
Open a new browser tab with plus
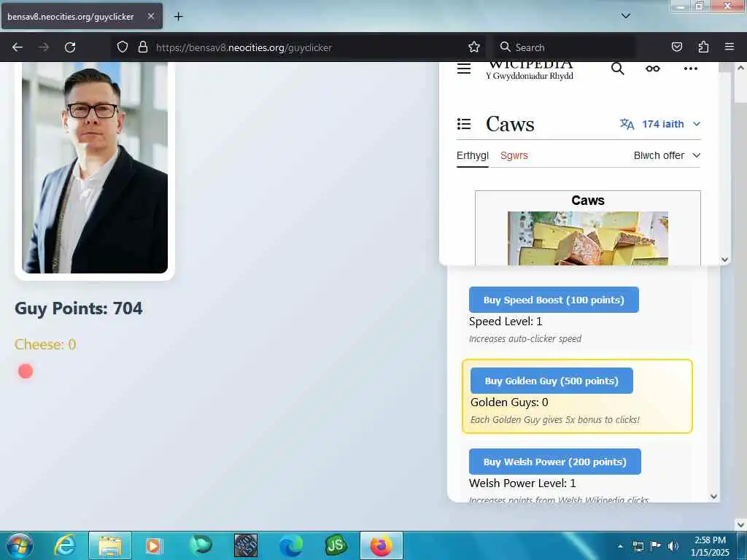point(178,17)
